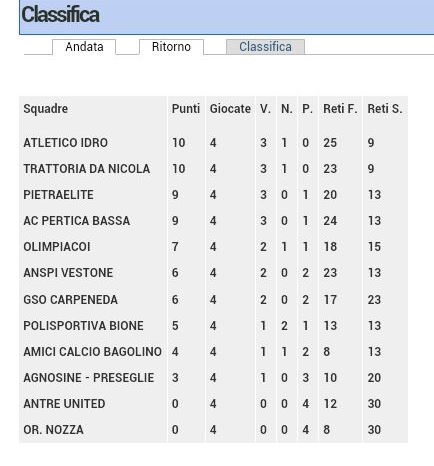Select GSO CARPENEDA in the standings
Viewport: 434px width, 466px height.
(70, 300)
